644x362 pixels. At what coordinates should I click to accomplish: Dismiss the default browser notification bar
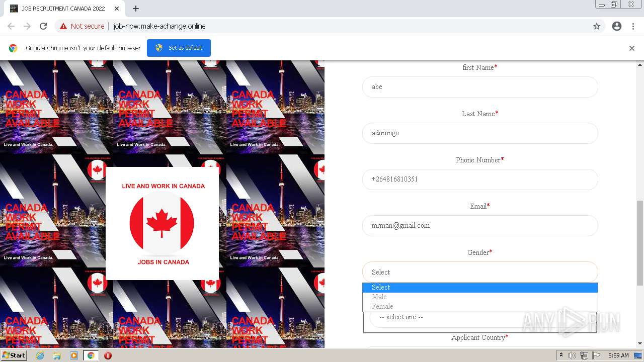[632, 48]
